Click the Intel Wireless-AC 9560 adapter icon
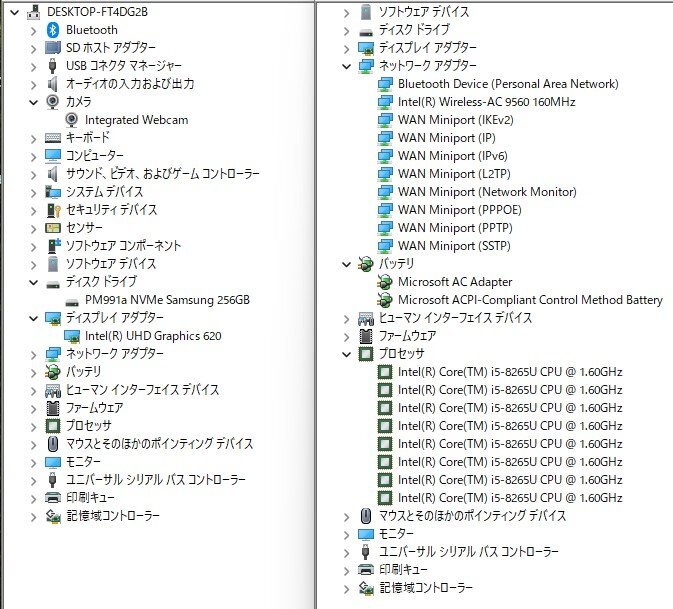Screen dimensions: 673x609 click(385, 102)
